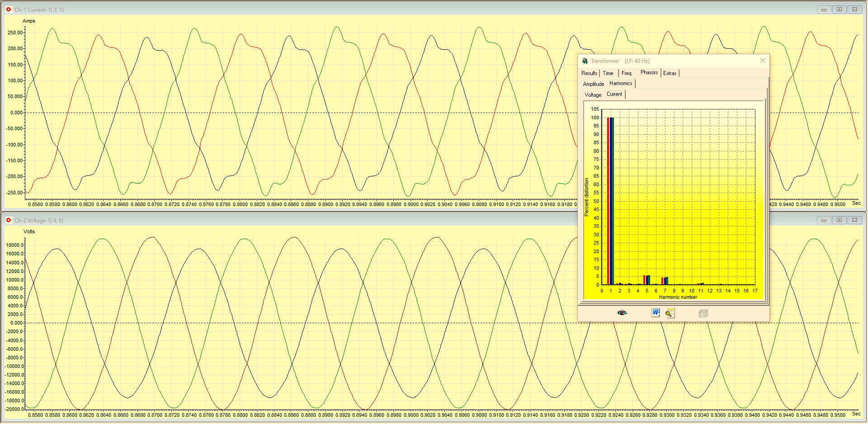868x424 pixels.
Task: Click the 250.00 tick on Amps axis
Action: click(15, 33)
